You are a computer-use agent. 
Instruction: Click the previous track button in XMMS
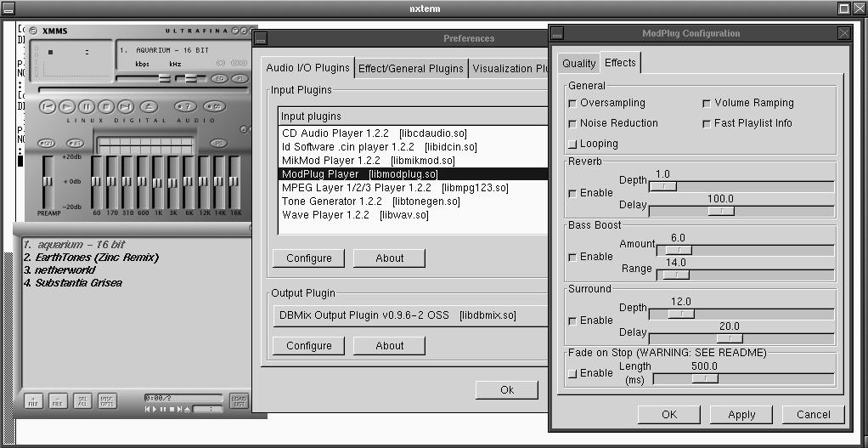coord(48,106)
